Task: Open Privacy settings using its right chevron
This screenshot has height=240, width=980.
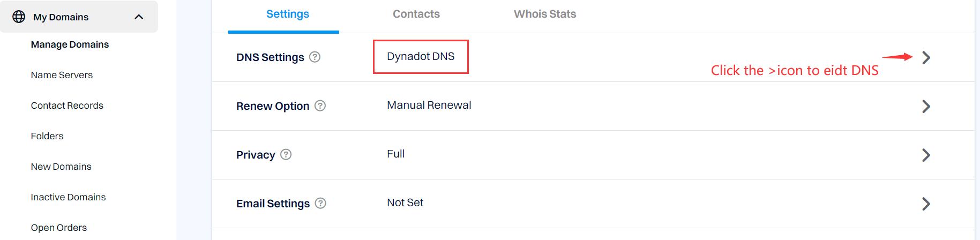Action: (x=926, y=155)
